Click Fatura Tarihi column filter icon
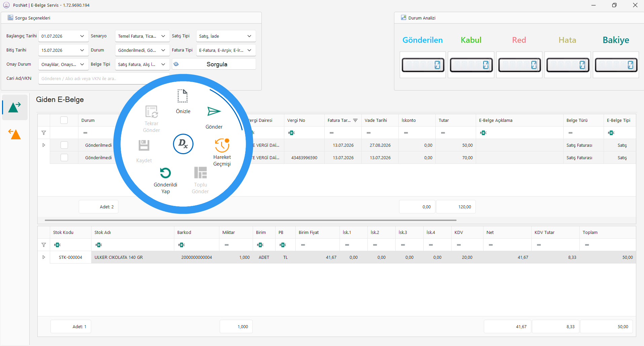Image resolution: width=644 pixels, height=346 pixels. [355, 120]
